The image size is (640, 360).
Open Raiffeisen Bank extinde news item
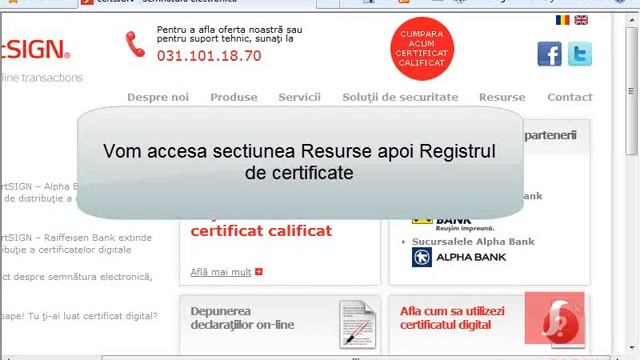[x=76, y=244]
